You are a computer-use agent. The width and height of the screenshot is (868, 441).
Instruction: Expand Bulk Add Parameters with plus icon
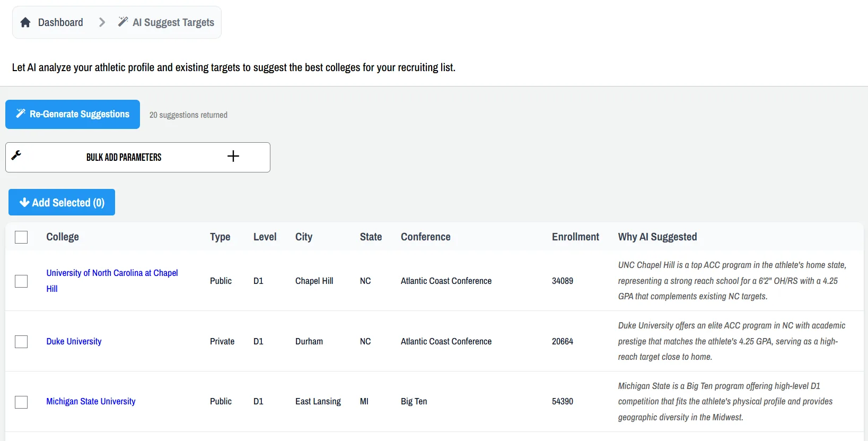point(233,156)
